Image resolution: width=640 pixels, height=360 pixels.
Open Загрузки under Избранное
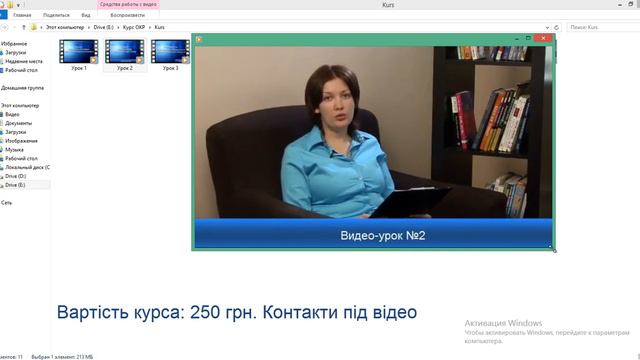pyautogui.click(x=16, y=53)
